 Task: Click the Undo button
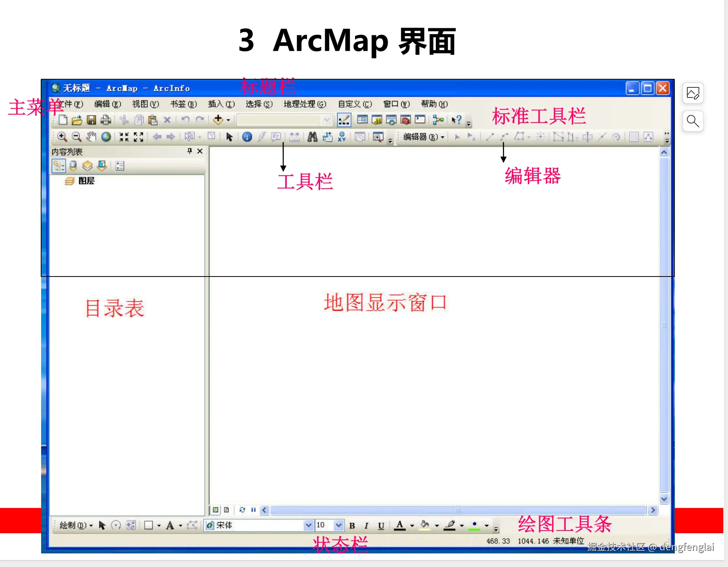(185, 120)
